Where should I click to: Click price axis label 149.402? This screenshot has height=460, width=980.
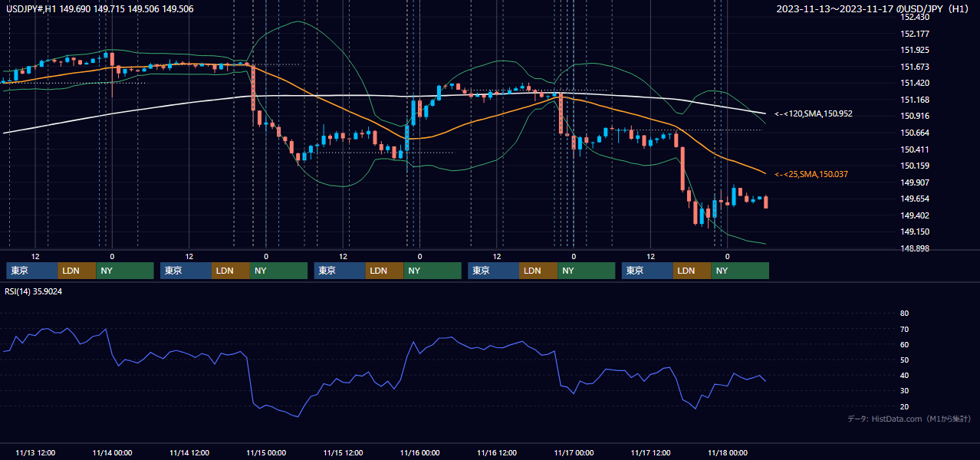915,215
